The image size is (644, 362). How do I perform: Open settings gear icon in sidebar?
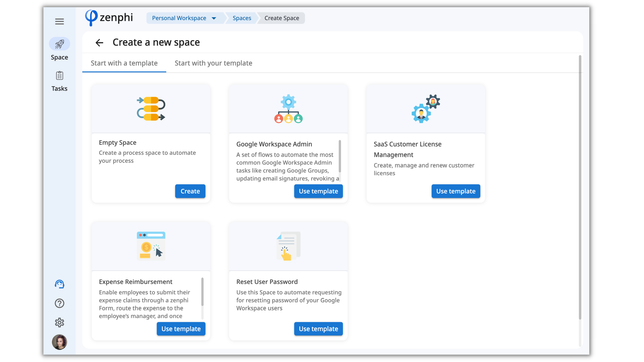59,323
